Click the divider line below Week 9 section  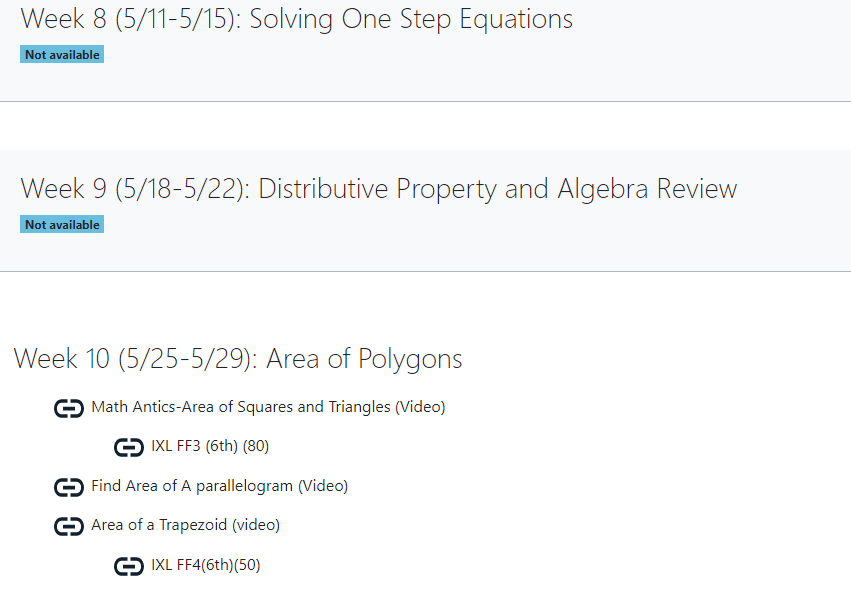426,271
